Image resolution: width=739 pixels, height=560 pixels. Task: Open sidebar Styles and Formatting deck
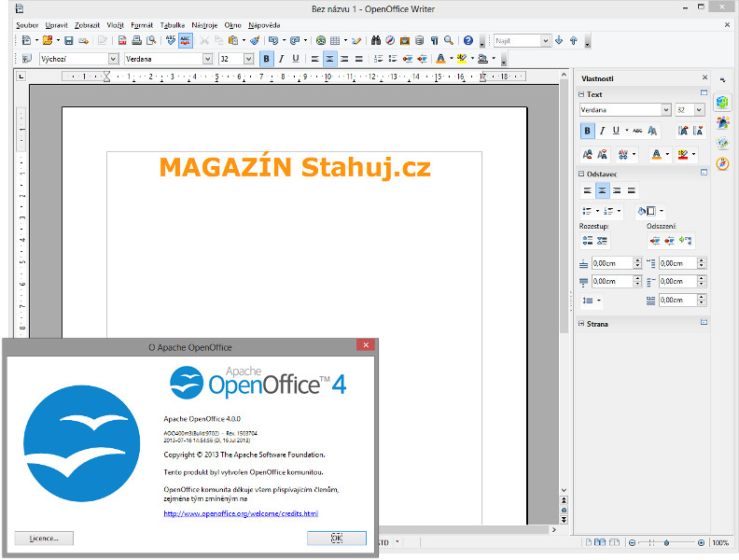tap(722, 122)
